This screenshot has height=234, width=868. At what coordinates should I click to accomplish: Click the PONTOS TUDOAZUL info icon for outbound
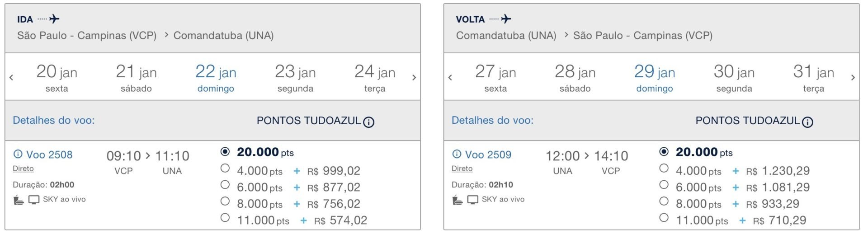(x=369, y=122)
